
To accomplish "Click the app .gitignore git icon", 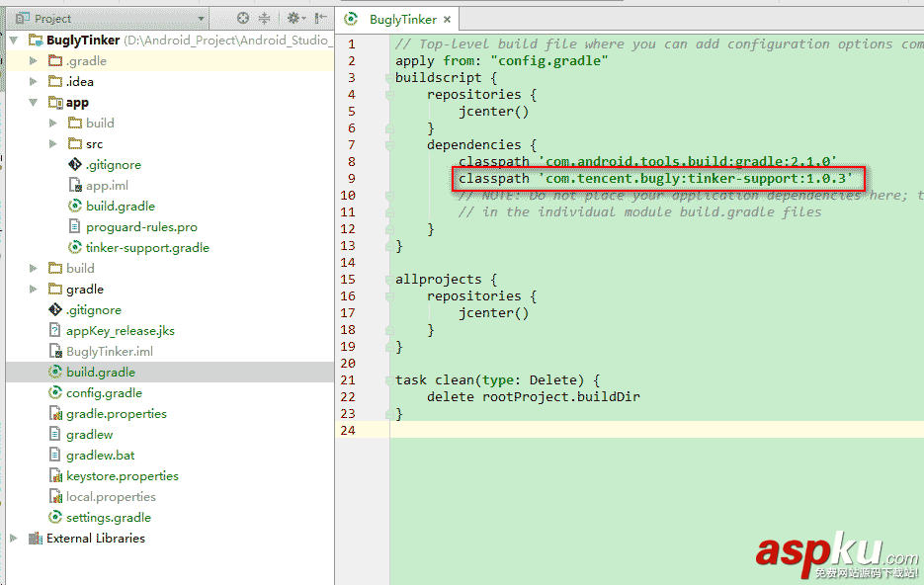I will [x=75, y=164].
